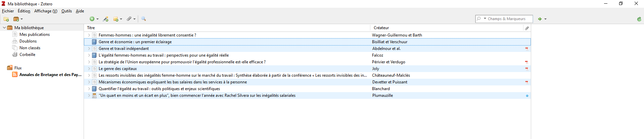Open search mode dropdown in search box
This screenshot has height=139, width=644.
pos(481,19)
